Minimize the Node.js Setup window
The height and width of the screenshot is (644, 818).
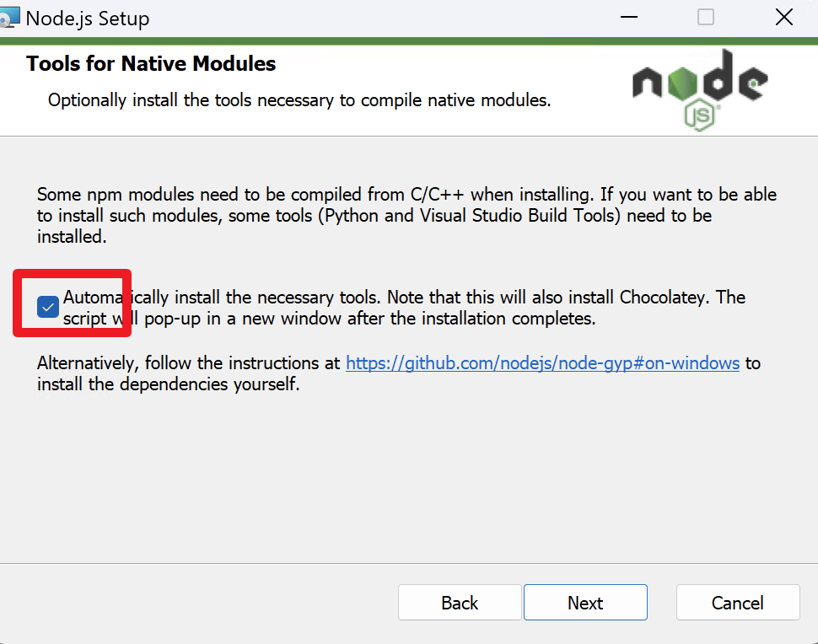click(x=628, y=17)
